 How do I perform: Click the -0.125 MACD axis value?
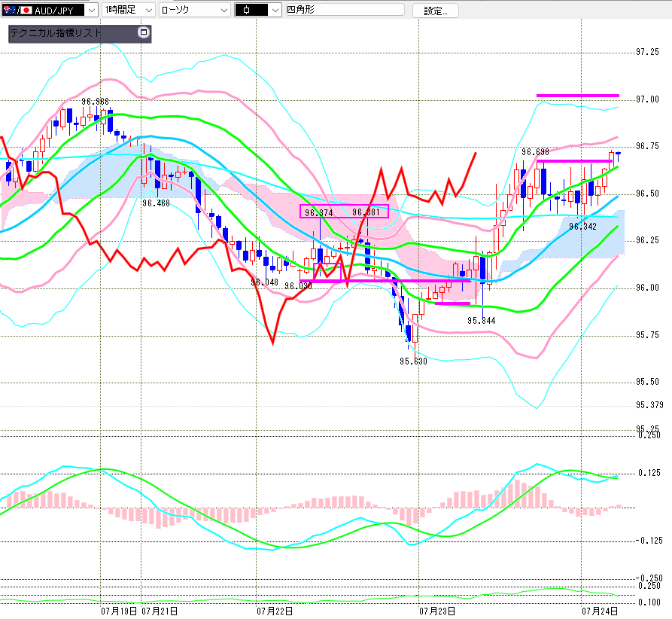648,541
